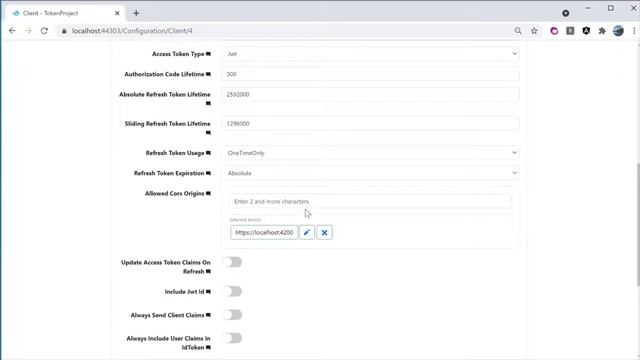Open the Chrome three-dot menu
This screenshot has width=640, height=360.
634,31
